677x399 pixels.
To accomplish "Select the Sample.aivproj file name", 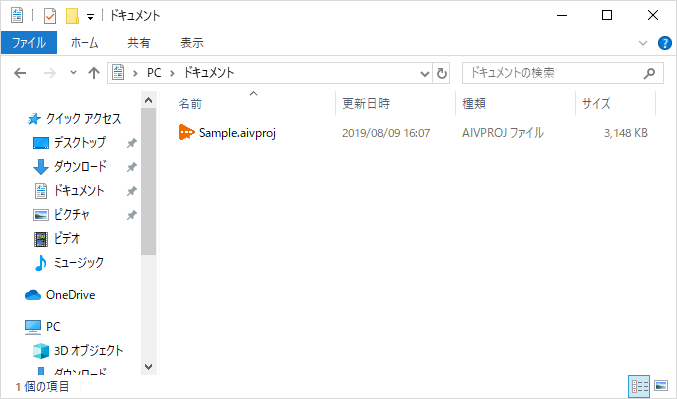I will pyautogui.click(x=237, y=133).
